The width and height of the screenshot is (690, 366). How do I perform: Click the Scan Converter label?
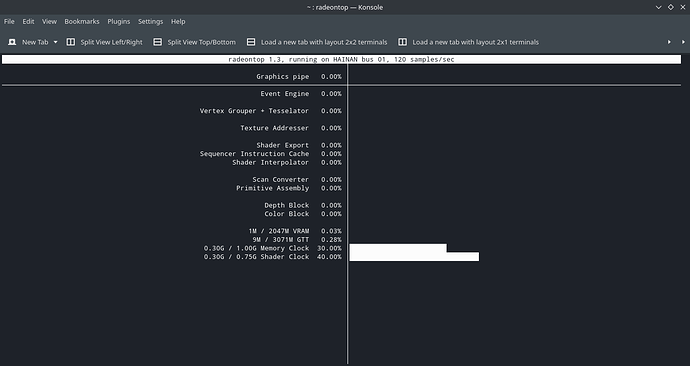280,179
